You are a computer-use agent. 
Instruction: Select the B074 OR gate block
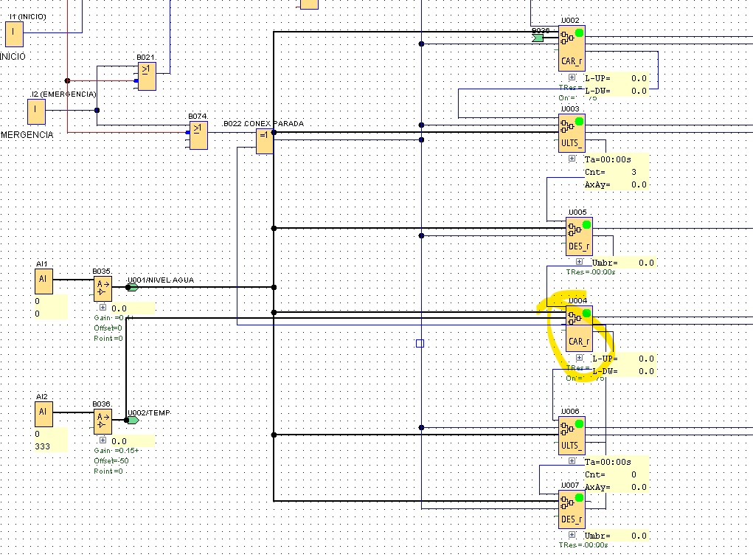coord(198,134)
